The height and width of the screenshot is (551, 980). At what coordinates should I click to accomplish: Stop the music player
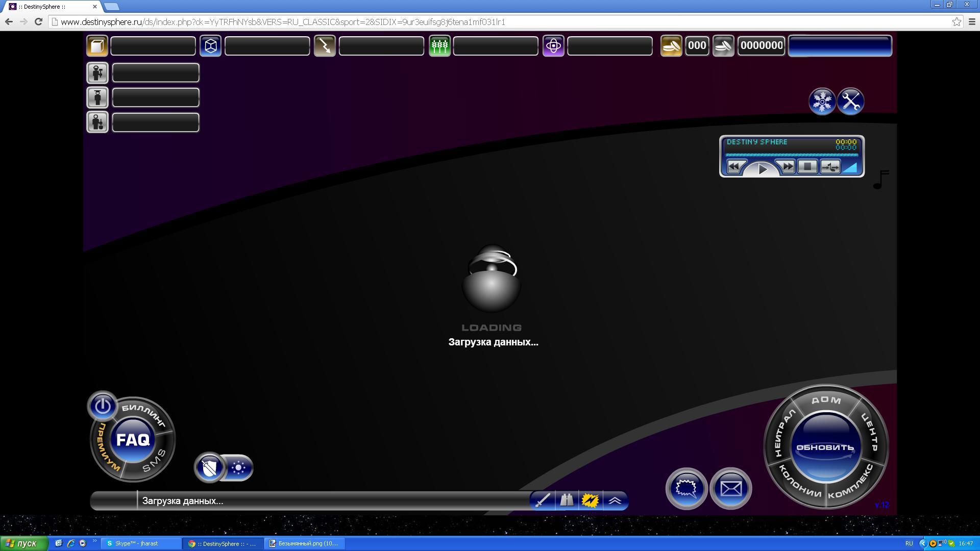pyautogui.click(x=807, y=167)
